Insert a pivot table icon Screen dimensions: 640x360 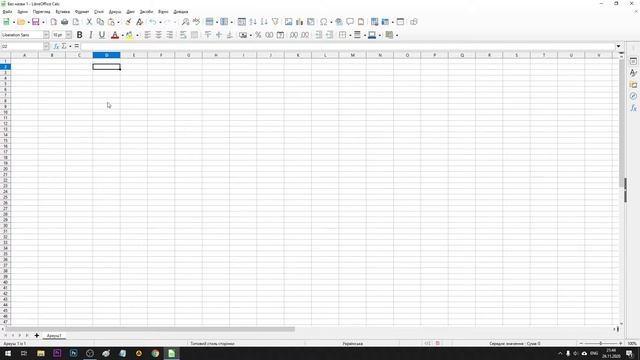(311, 22)
